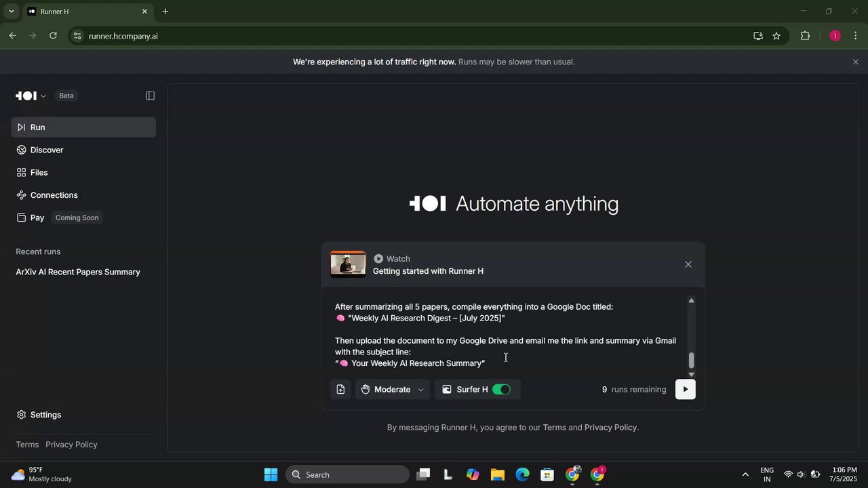The height and width of the screenshot is (488, 868).
Task: Open the browser extensions icon
Action: coord(806,36)
